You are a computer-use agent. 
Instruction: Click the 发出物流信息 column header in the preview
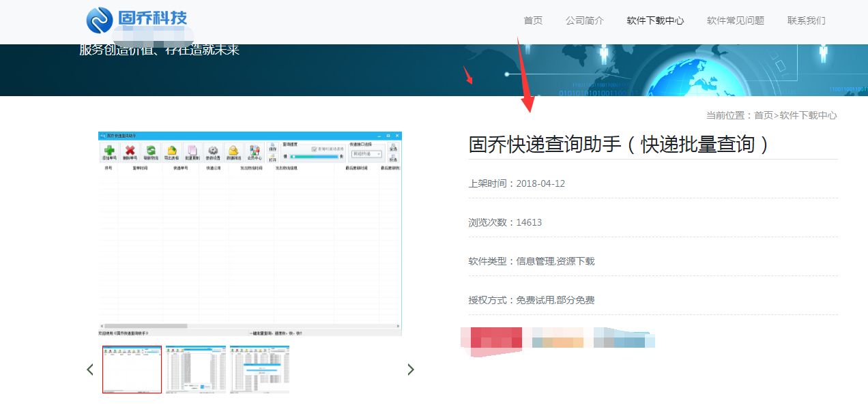pos(287,168)
